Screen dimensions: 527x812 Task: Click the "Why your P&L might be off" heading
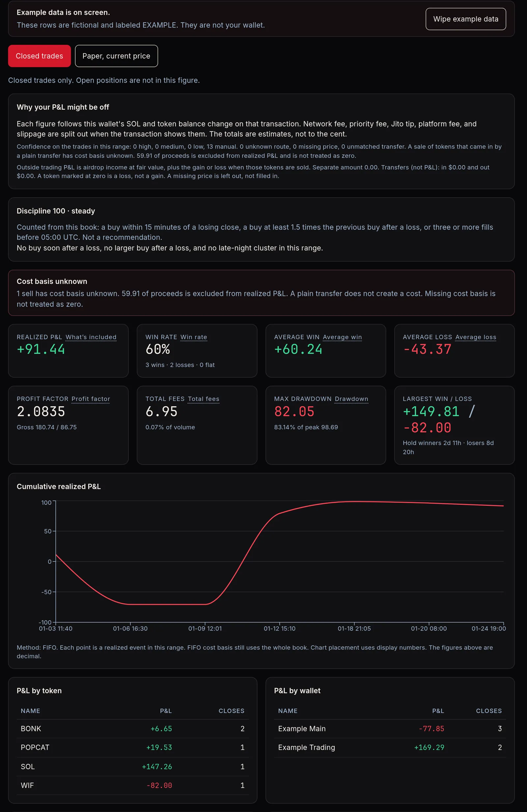click(63, 107)
